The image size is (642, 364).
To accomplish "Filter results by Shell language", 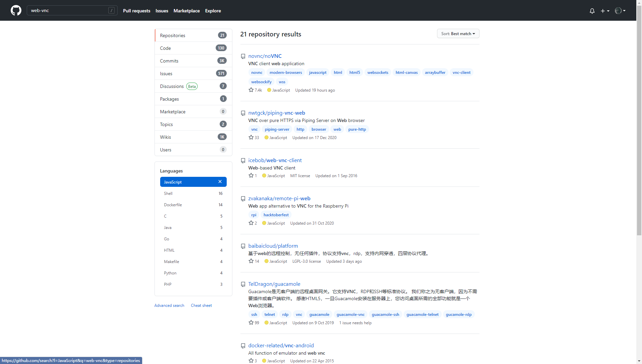I will tap(168, 194).
